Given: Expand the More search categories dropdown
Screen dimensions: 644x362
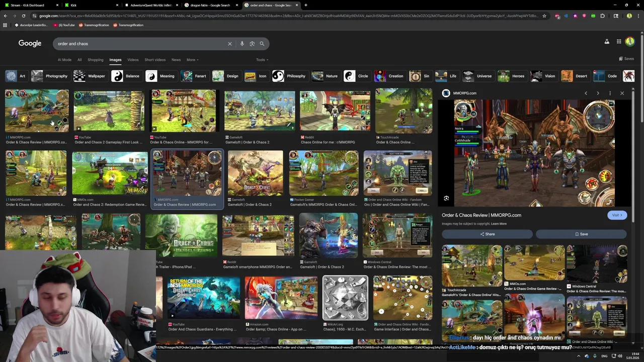Looking at the screenshot, I should coord(192,60).
